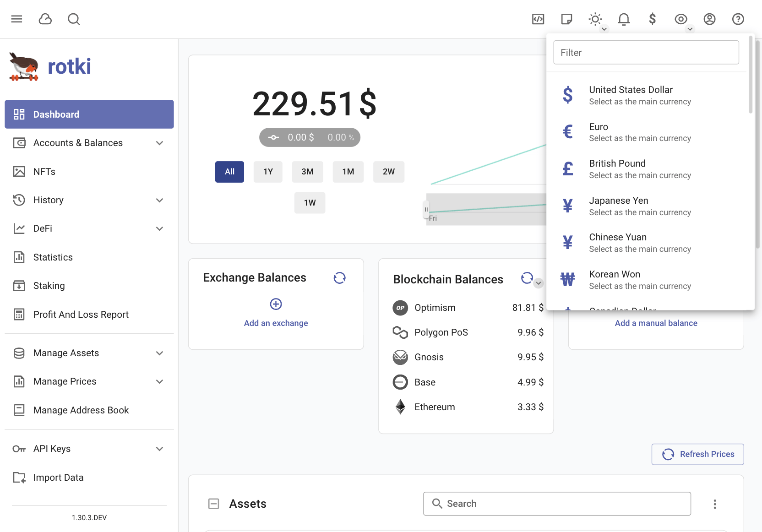Expand the theme options chevron under sun
The image size is (762, 532).
click(604, 29)
